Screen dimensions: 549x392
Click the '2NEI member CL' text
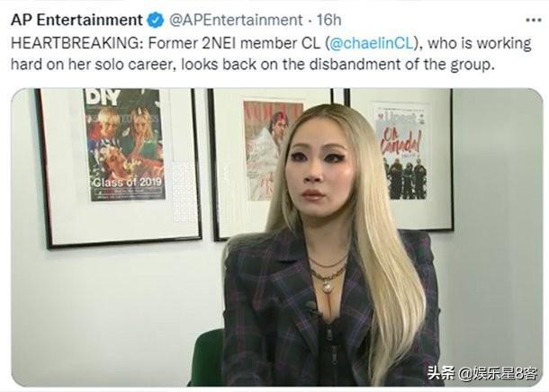point(259,43)
